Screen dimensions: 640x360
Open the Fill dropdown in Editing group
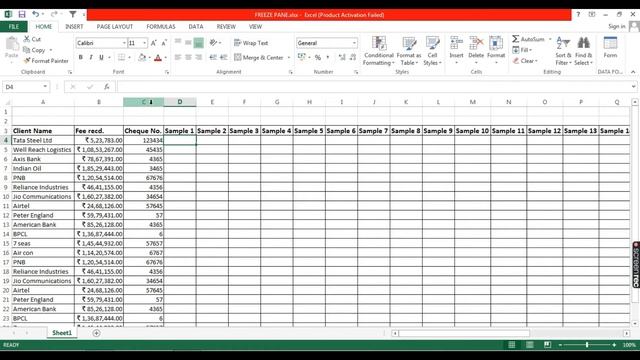[522, 50]
